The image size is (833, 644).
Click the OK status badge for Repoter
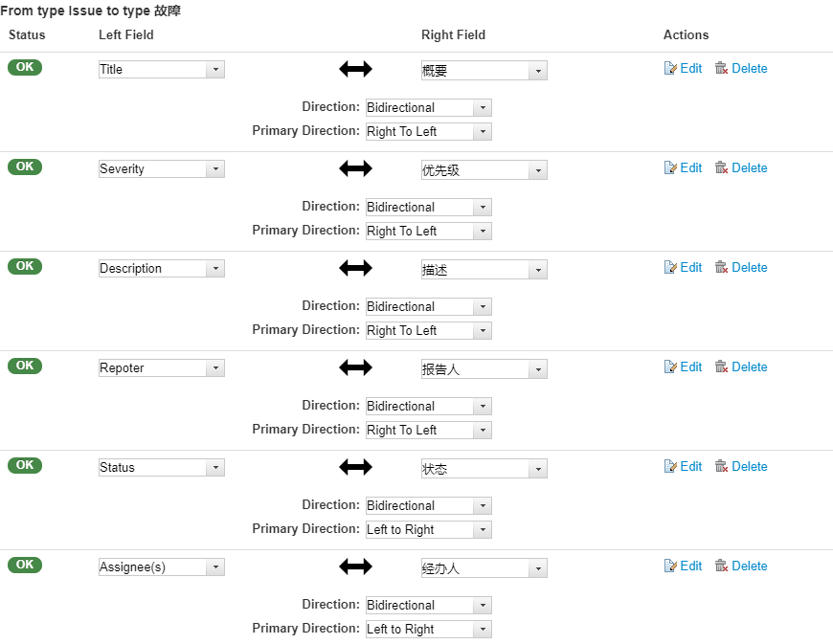click(25, 366)
